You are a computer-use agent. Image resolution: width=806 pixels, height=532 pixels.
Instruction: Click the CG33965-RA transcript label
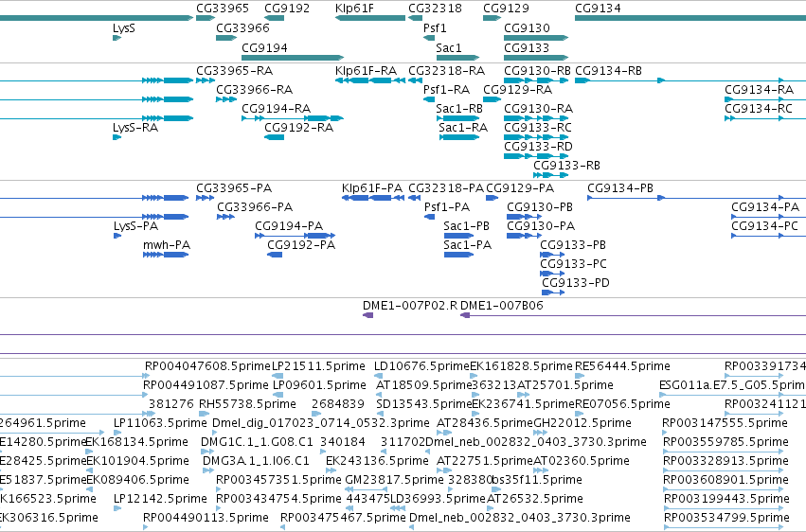point(234,71)
